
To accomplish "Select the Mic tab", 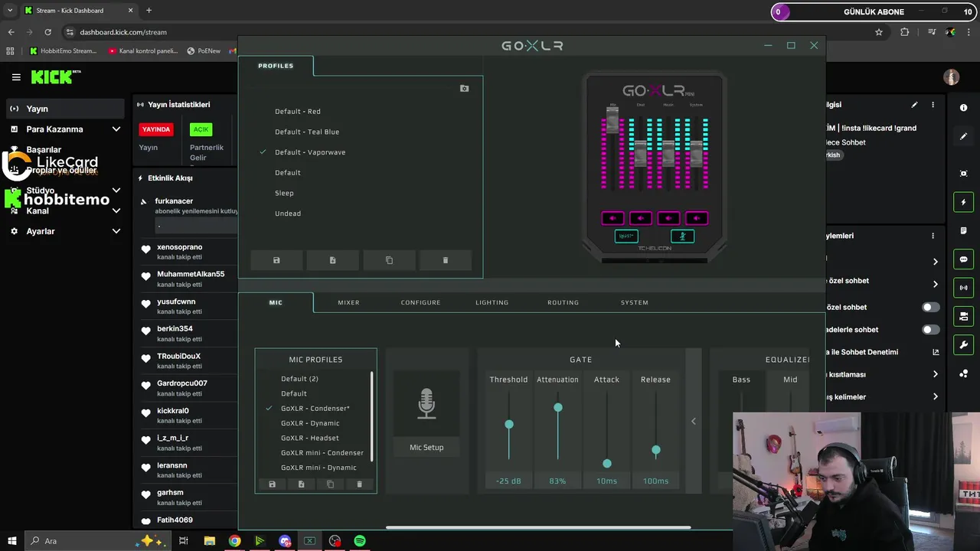I will 276,302.
